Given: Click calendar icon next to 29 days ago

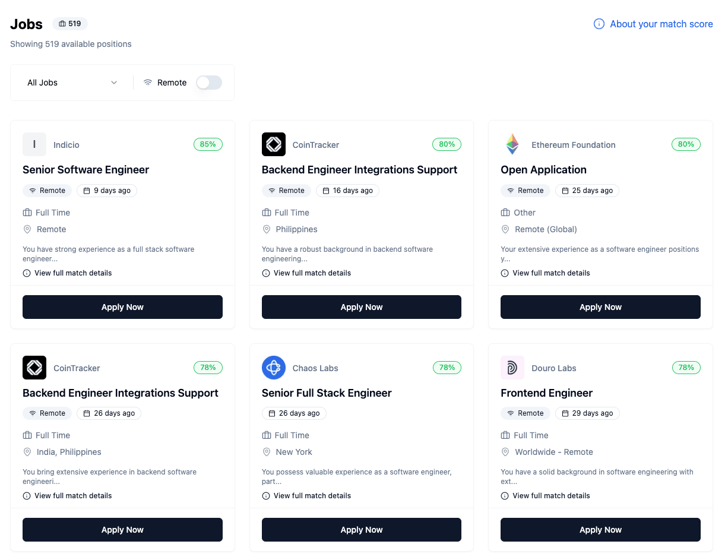Looking at the screenshot, I should pos(565,413).
